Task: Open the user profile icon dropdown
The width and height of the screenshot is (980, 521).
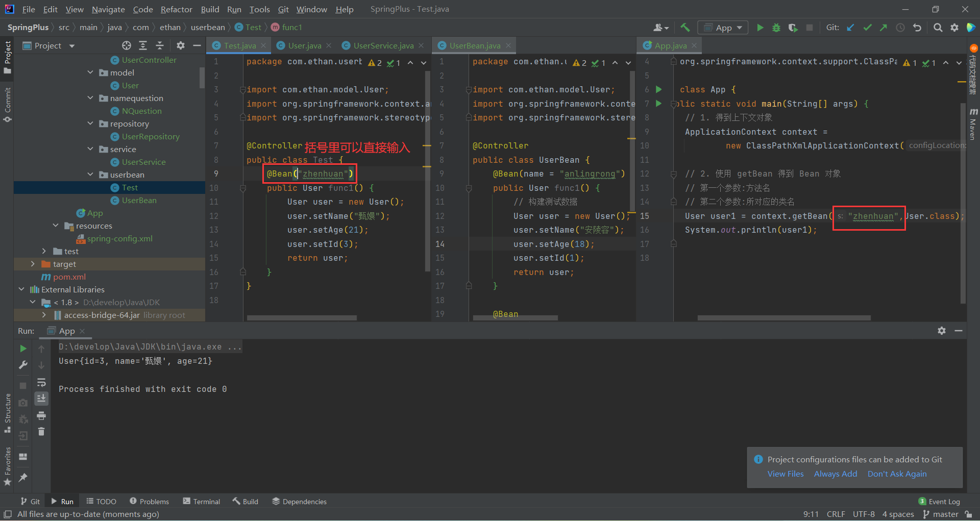Action: pos(661,28)
